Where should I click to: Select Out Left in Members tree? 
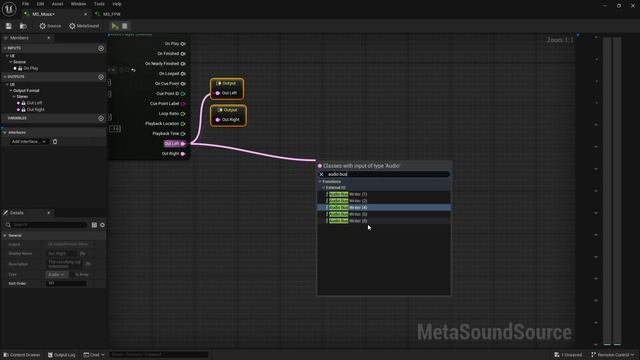pyautogui.click(x=34, y=103)
